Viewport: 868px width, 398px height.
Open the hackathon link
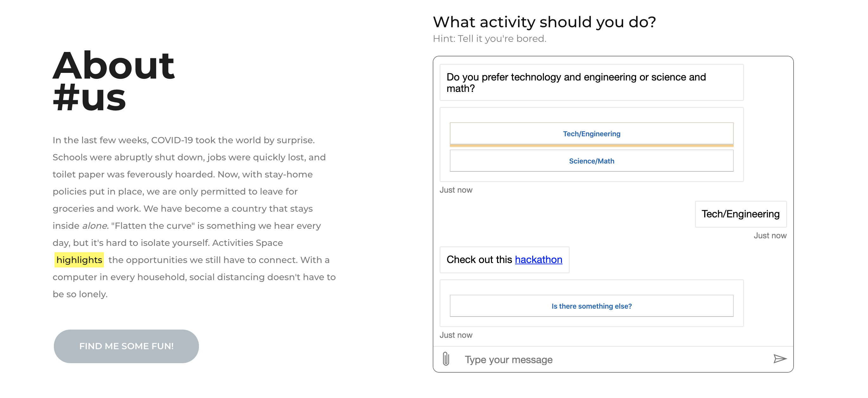point(538,260)
